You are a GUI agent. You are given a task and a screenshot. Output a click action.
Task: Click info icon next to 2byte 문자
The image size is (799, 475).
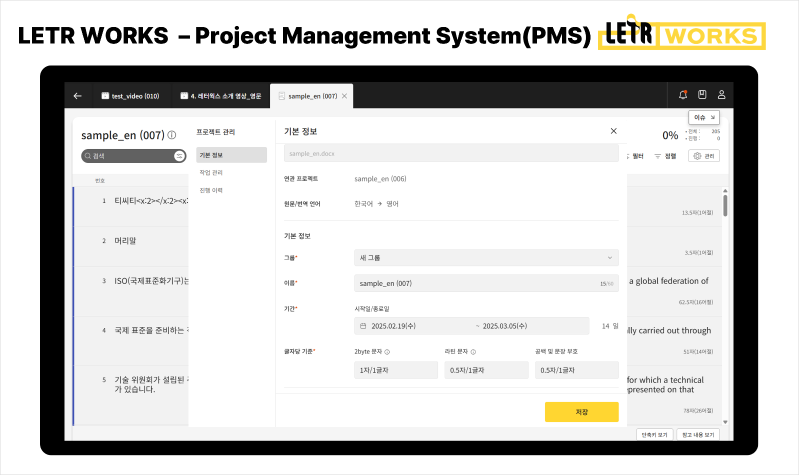point(387,352)
